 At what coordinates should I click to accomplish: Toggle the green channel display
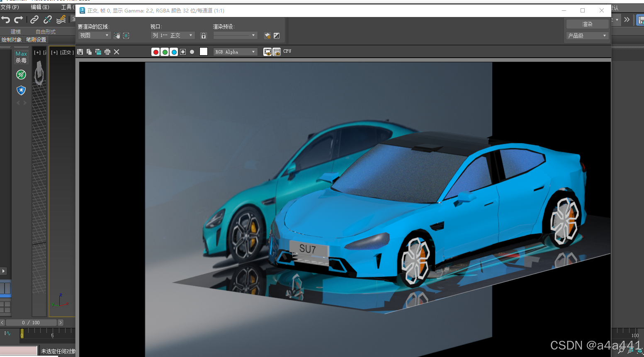(165, 52)
